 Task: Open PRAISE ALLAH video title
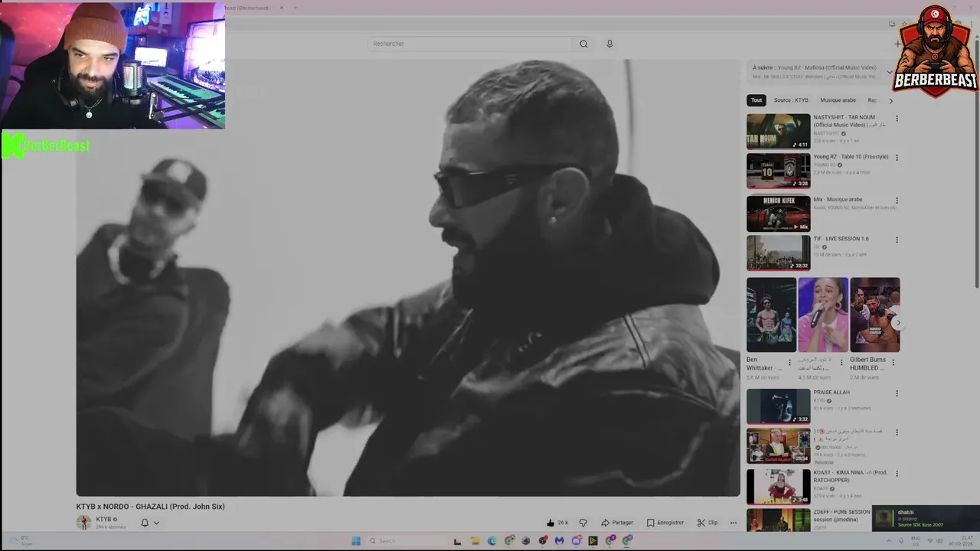(831, 393)
